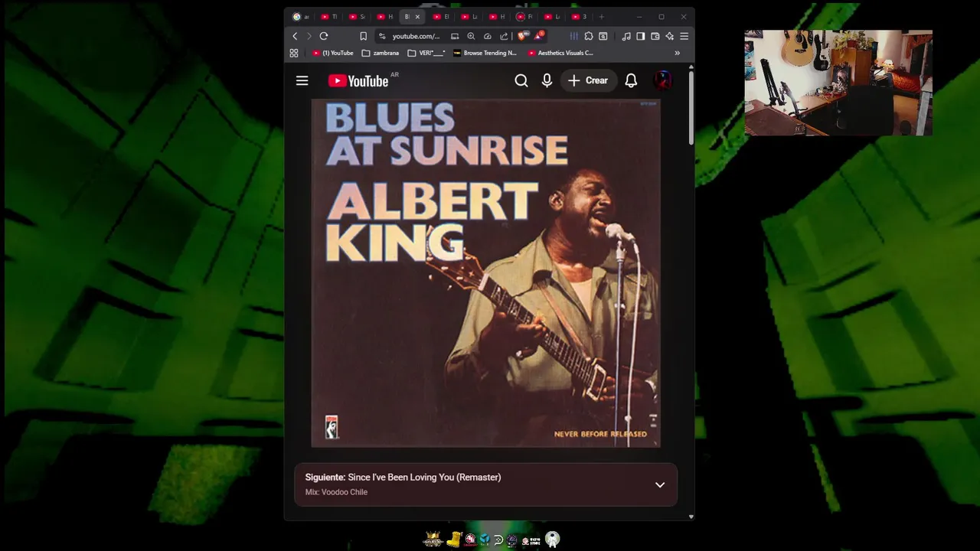980x551 pixels.
Task: Switch to the Google tab
Action: [300, 17]
